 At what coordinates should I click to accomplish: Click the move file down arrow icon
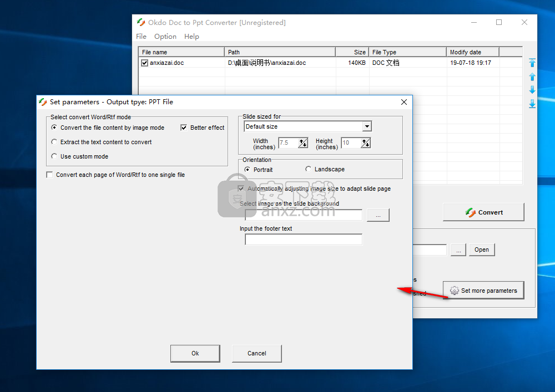click(x=532, y=90)
